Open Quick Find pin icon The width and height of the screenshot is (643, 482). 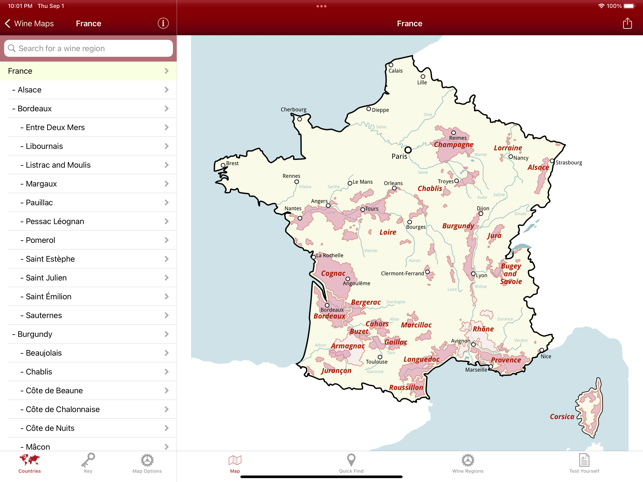(351, 462)
